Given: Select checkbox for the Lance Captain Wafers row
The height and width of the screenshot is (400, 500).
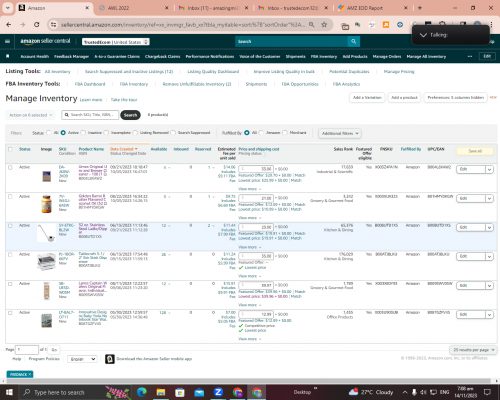Looking at the screenshot, I should [x=10, y=284].
